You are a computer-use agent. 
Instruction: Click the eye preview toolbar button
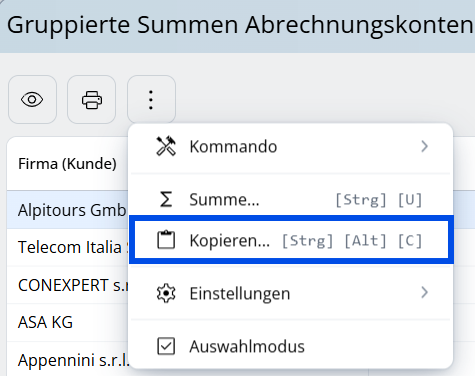click(x=32, y=99)
